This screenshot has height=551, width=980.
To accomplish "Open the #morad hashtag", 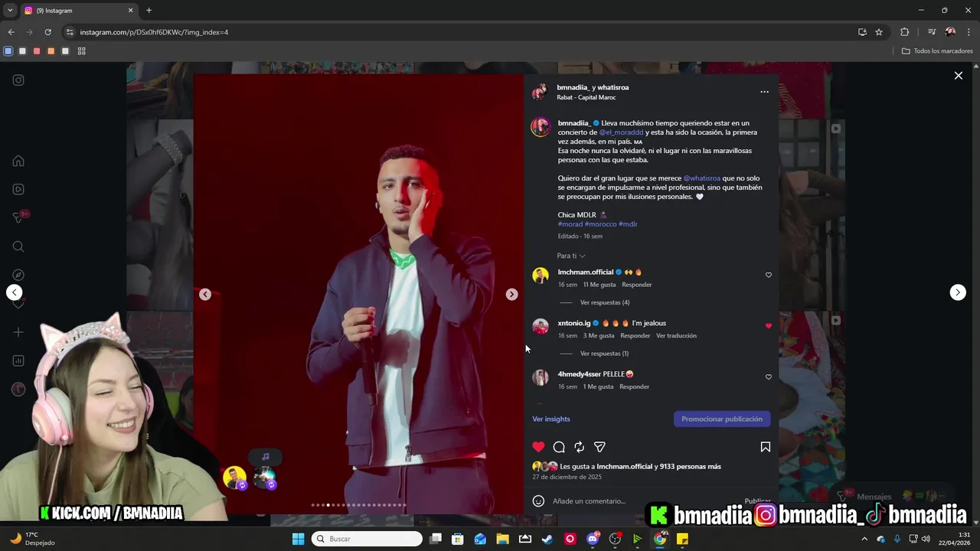I will click(570, 224).
